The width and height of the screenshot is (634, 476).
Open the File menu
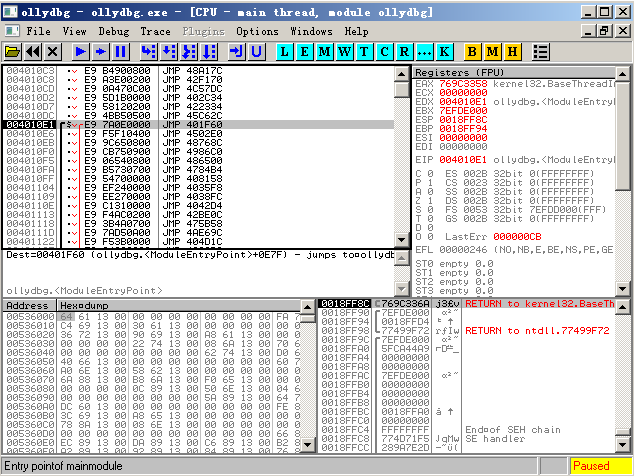(38, 31)
